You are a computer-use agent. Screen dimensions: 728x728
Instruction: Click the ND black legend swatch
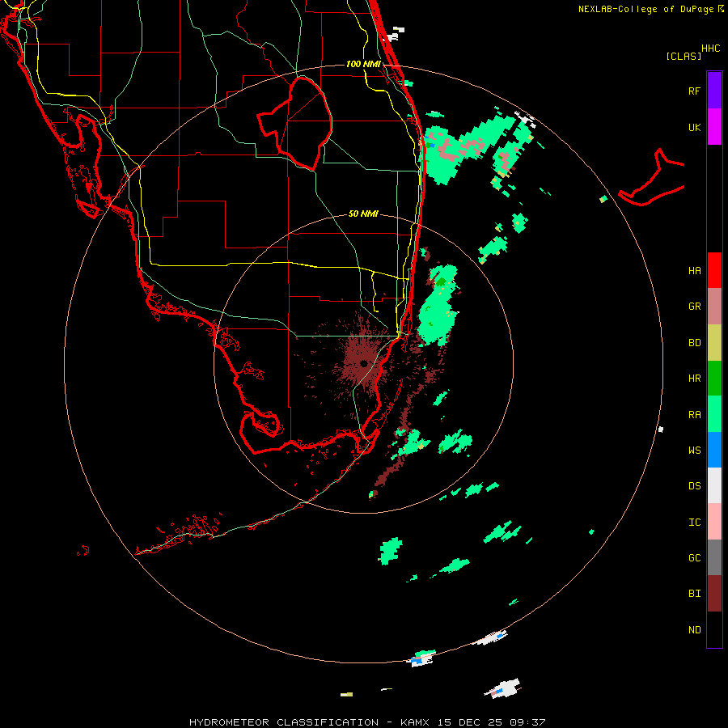click(x=714, y=629)
